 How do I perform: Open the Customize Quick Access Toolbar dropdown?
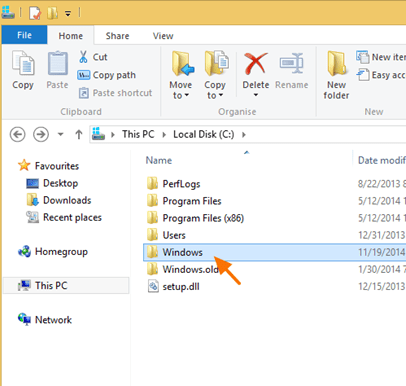[x=68, y=14]
